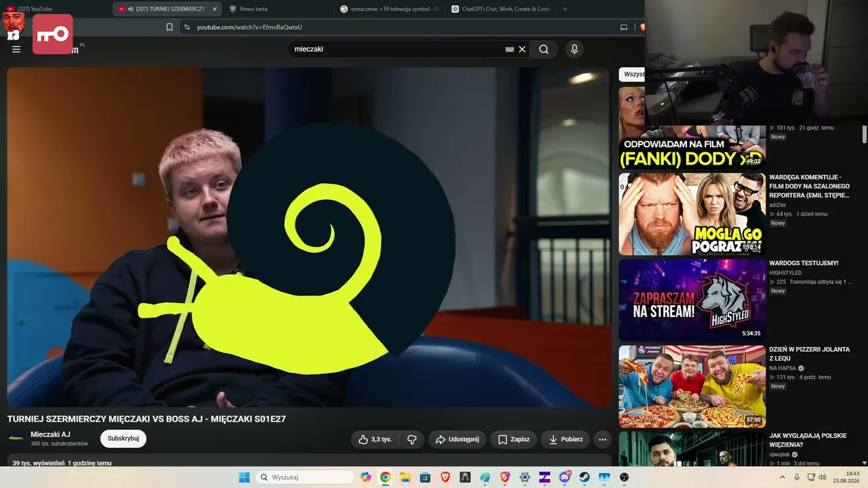This screenshot has width=868, height=488.
Task: Open File Explorer from the taskbar
Action: (x=405, y=477)
